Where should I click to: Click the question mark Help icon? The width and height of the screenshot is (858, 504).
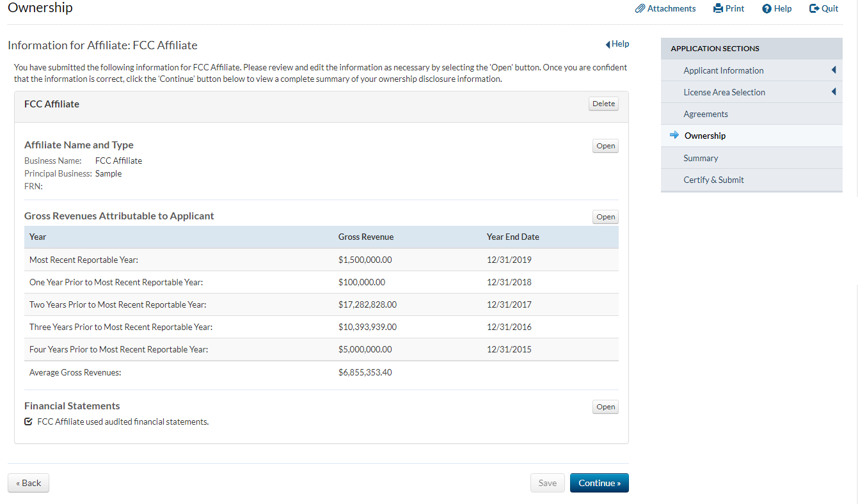(767, 9)
